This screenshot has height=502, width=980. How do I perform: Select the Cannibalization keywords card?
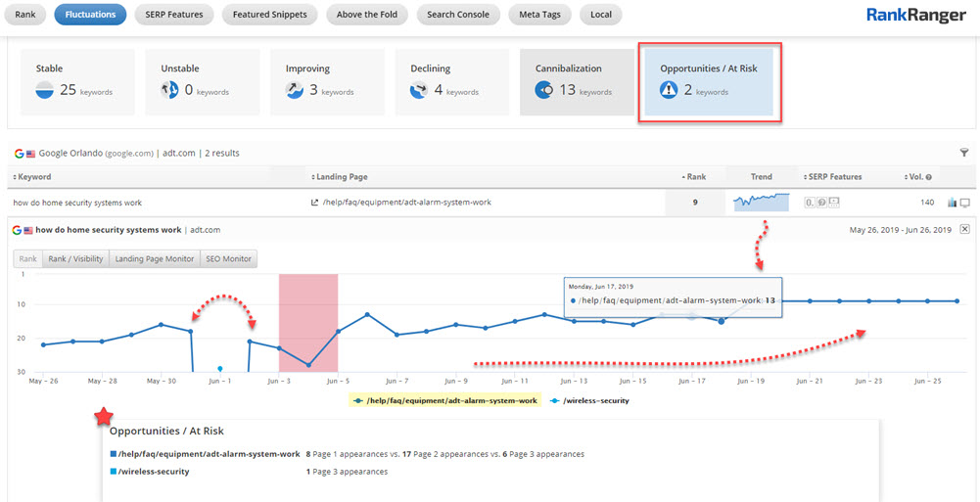coord(577,82)
